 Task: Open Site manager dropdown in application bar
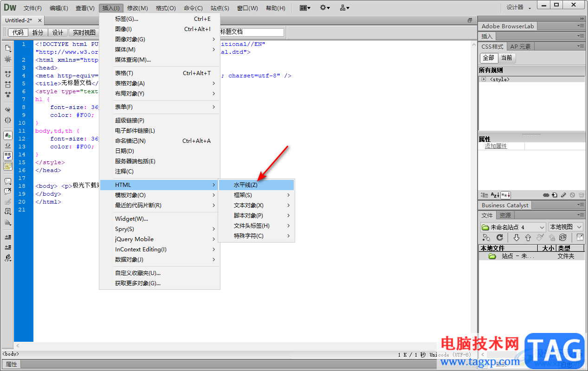[344, 8]
